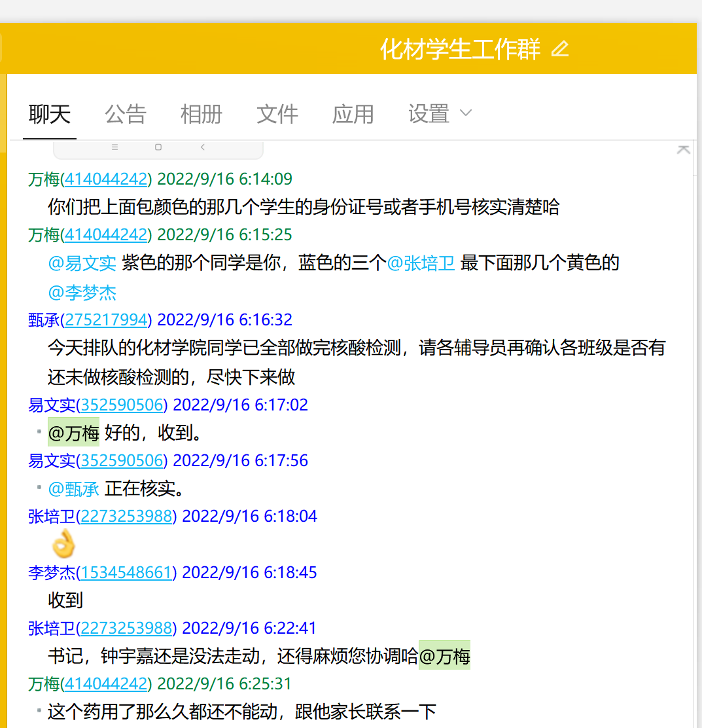Select the 聊天 tab
702x728 pixels.
50,114
